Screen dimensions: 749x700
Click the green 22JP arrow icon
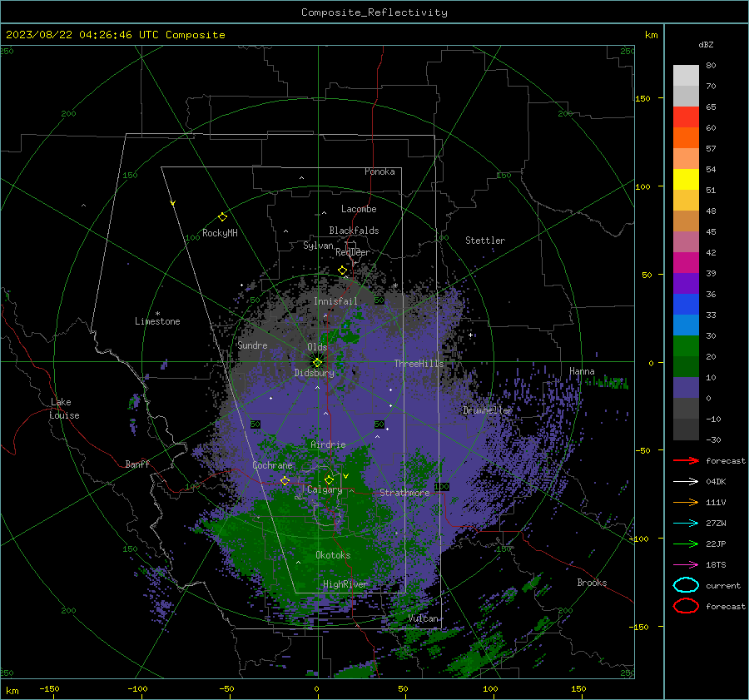point(686,544)
